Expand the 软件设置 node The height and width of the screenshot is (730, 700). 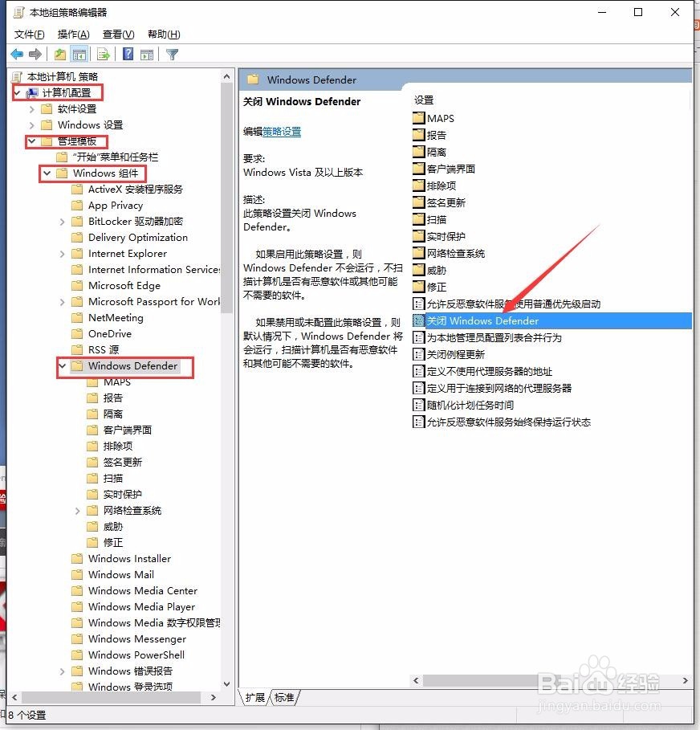pyautogui.click(x=31, y=109)
